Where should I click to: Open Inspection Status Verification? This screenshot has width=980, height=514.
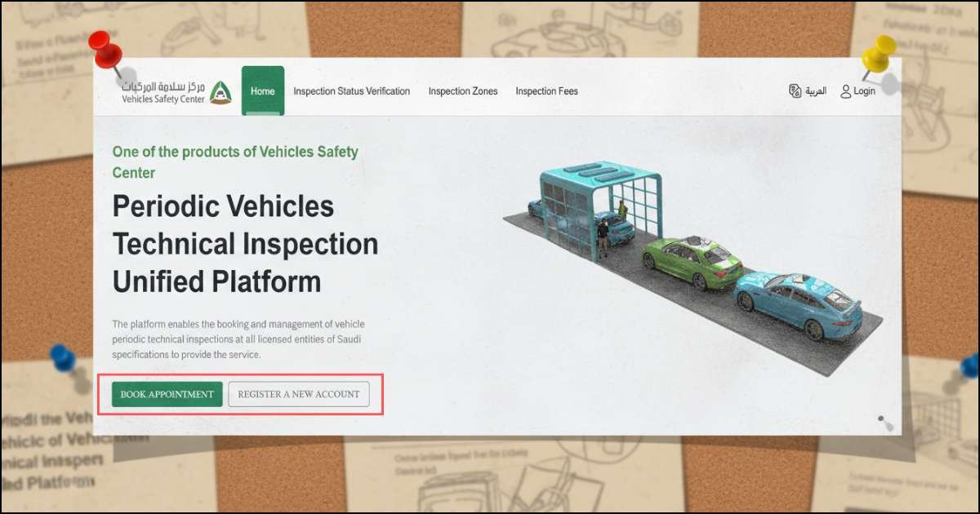pyautogui.click(x=352, y=91)
